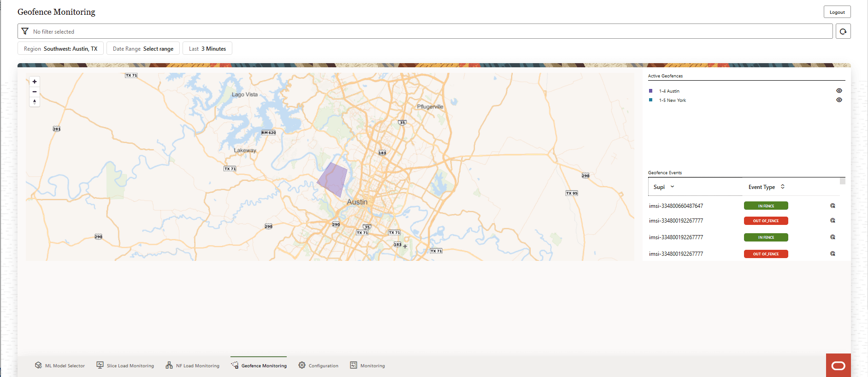Click the purple Austin geofence polygon on map

click(333, 180)
